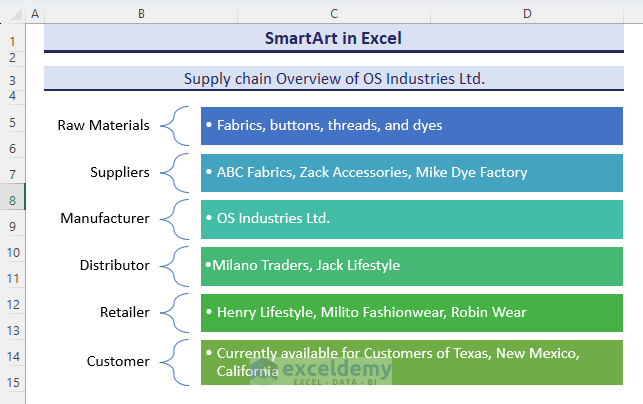643x404 pixels.
Task: Select the brace beside Retailer
Action: [174, 313]
